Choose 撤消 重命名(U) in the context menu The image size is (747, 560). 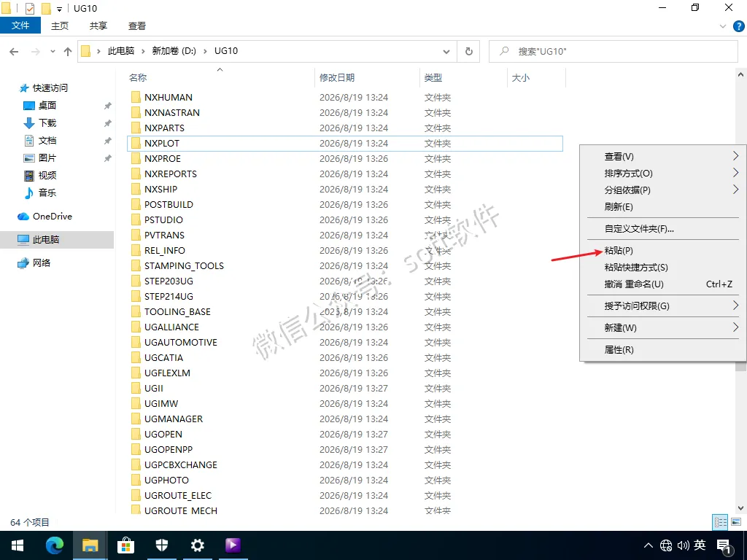point(662,284)
